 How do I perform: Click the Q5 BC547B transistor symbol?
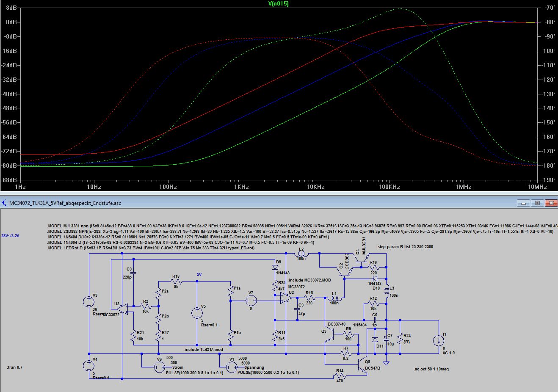pyautogui.click(x=362, y=363)
